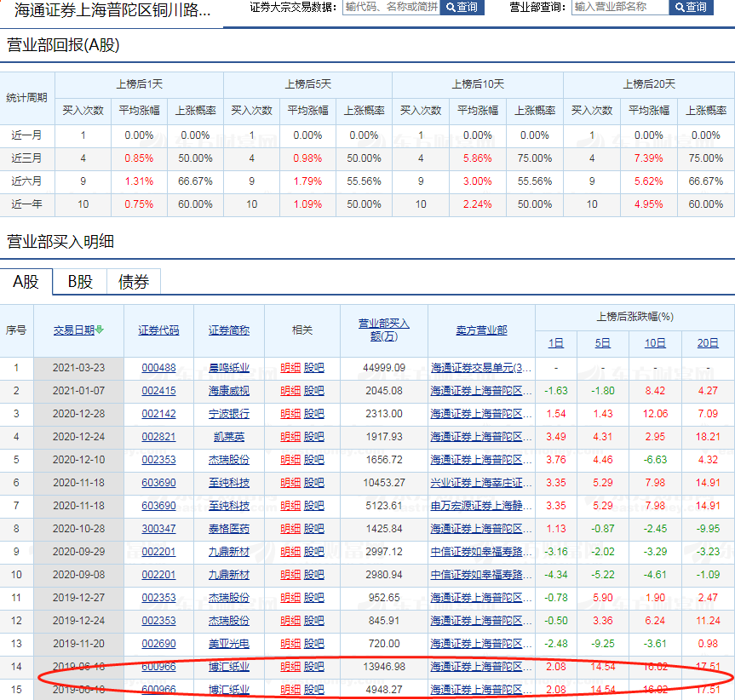This screenshot has height=700, width=735.
Task: Open 博汇纸业 link in row 14
Action: (229, 666)
